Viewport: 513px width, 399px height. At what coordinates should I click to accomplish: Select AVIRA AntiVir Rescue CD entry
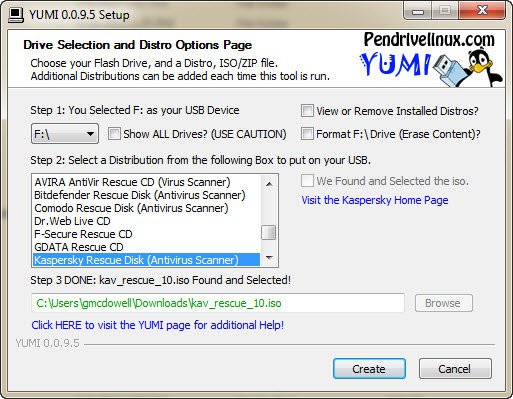click(146, 182)
